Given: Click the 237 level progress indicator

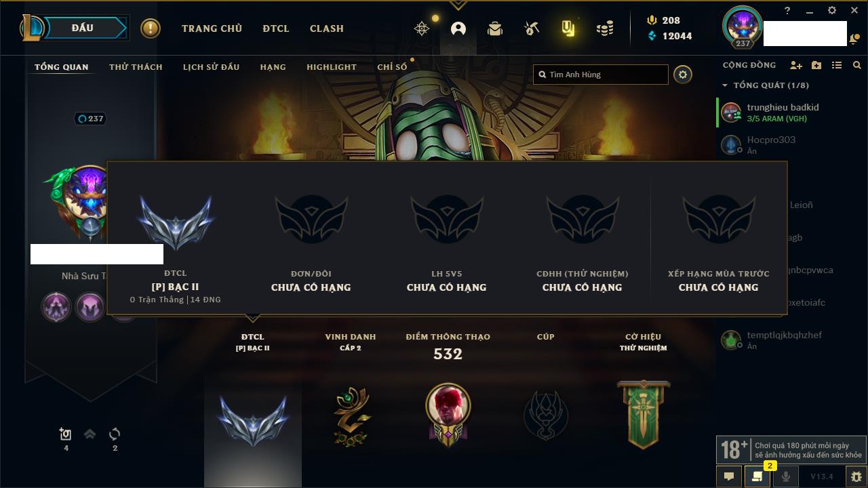Looking at the screenshot, I should coord(91,119).
